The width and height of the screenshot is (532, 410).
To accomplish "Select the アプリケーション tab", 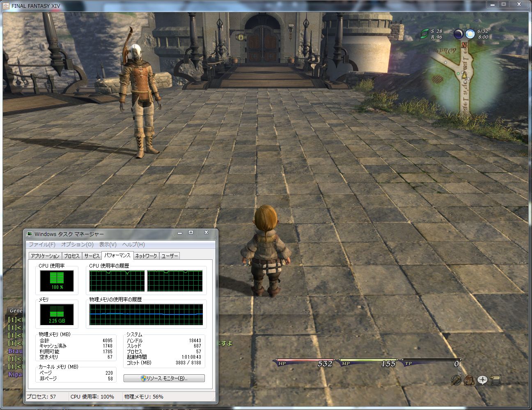I will click(x=45, y=256).
